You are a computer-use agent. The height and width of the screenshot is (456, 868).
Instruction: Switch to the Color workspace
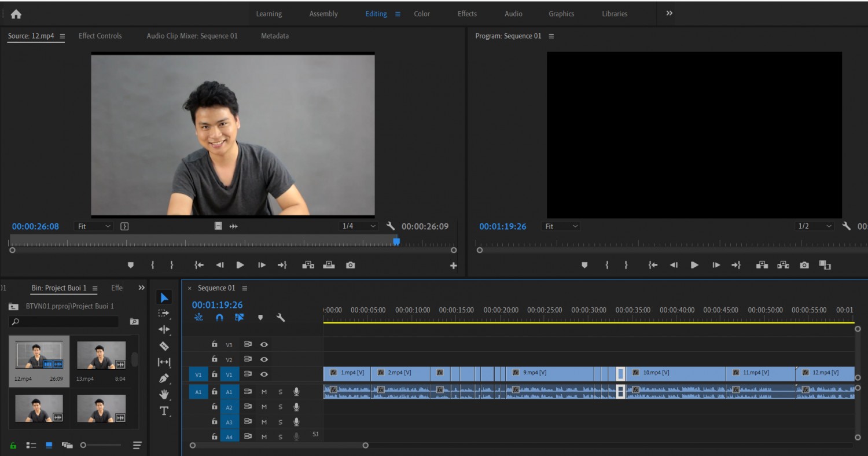click(422, 14)
